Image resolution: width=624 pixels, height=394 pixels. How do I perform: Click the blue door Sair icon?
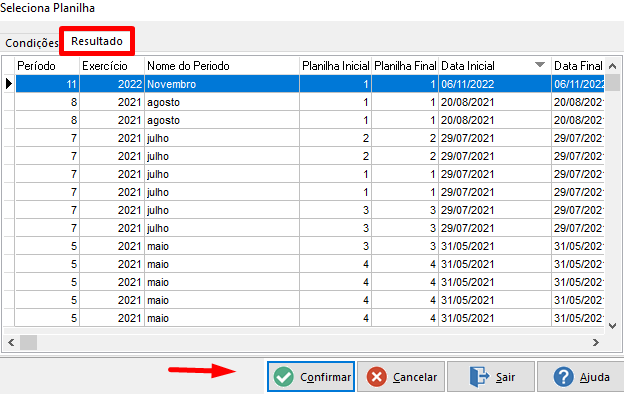pos(479,376)
